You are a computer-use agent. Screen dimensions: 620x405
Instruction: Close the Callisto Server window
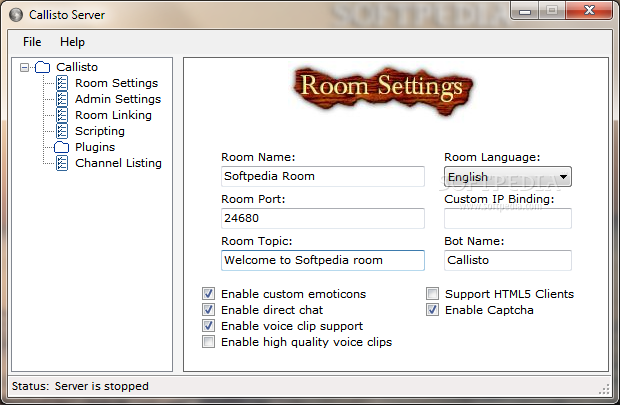click(589, 11)
